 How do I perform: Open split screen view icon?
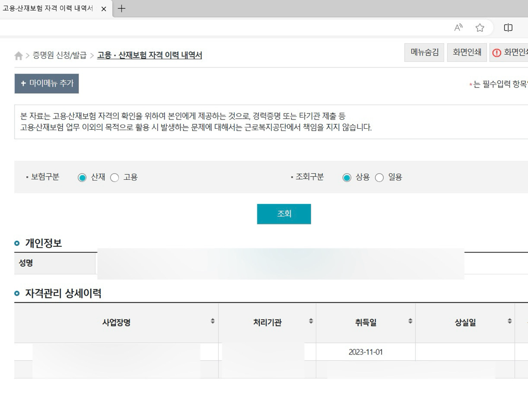[x=508, y=28]
